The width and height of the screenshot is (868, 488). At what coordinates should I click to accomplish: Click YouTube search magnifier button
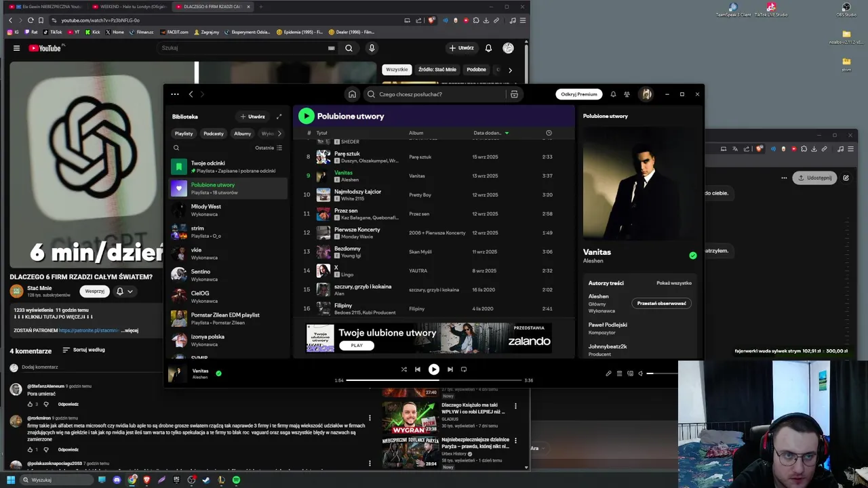(349, 48)
